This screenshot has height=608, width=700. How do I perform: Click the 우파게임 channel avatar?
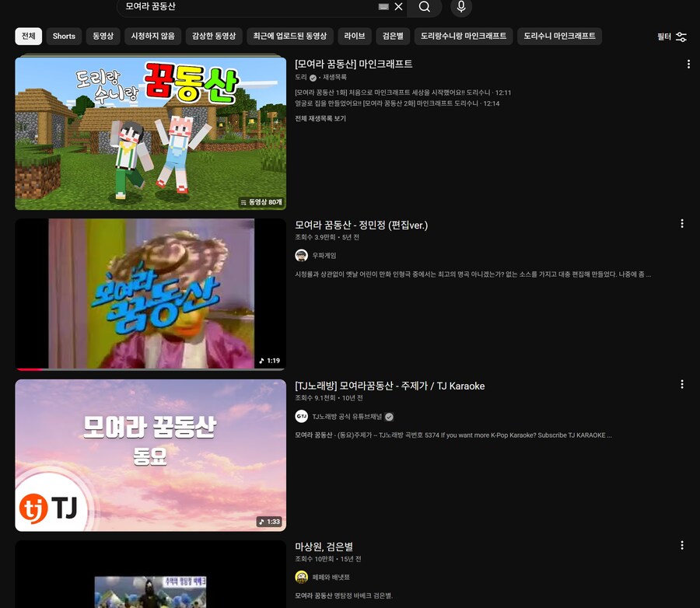pyautogui.click(x=301, y=255)
